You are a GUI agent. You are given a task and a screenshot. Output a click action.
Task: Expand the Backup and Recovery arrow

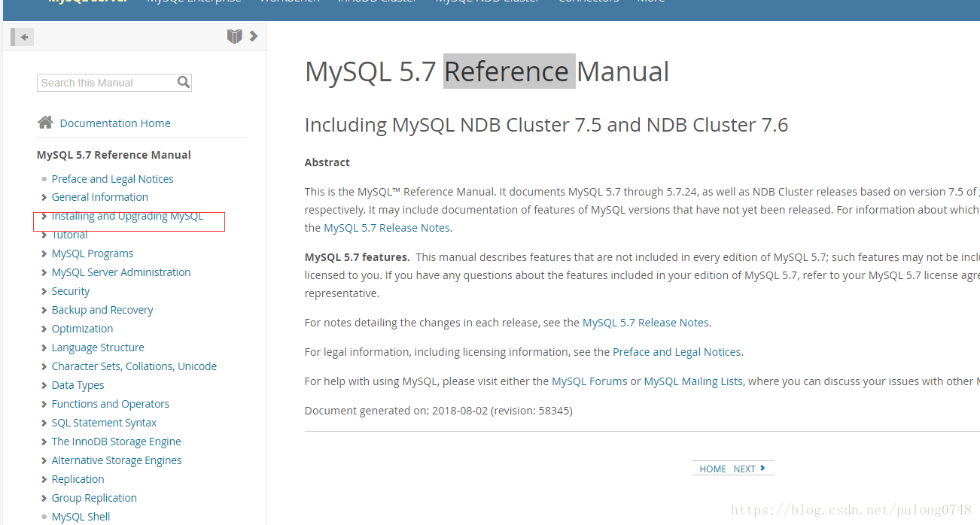(x=44, y=310)
